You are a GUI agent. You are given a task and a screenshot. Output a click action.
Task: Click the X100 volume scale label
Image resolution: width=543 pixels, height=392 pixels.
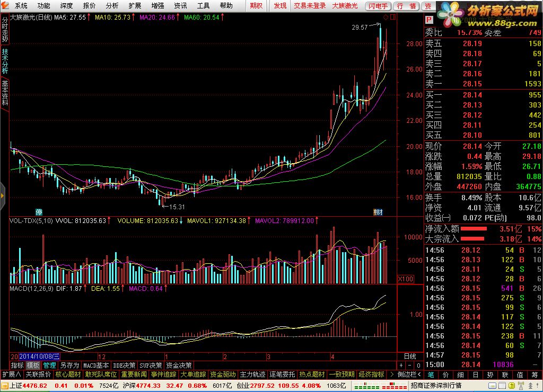click(x=406, y=279)
